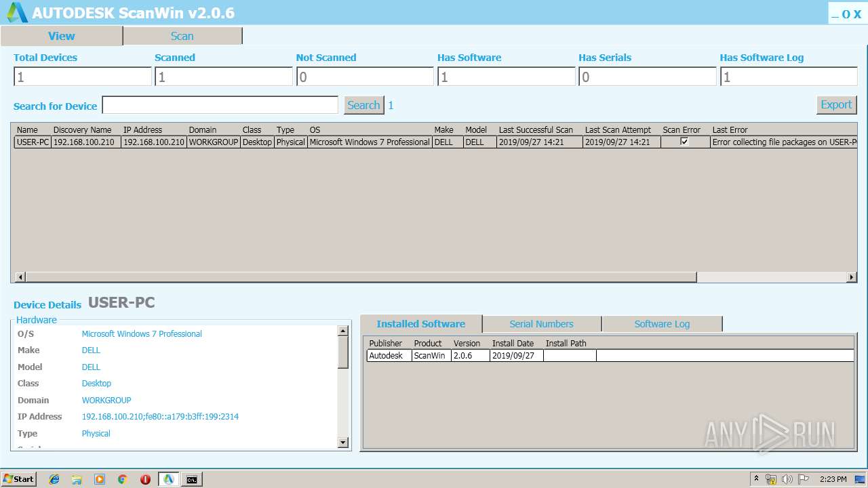Toggle Scan Error checkbox for USER-PC
Viewport: 868px width, 488px height.
(x=684, y=142)
